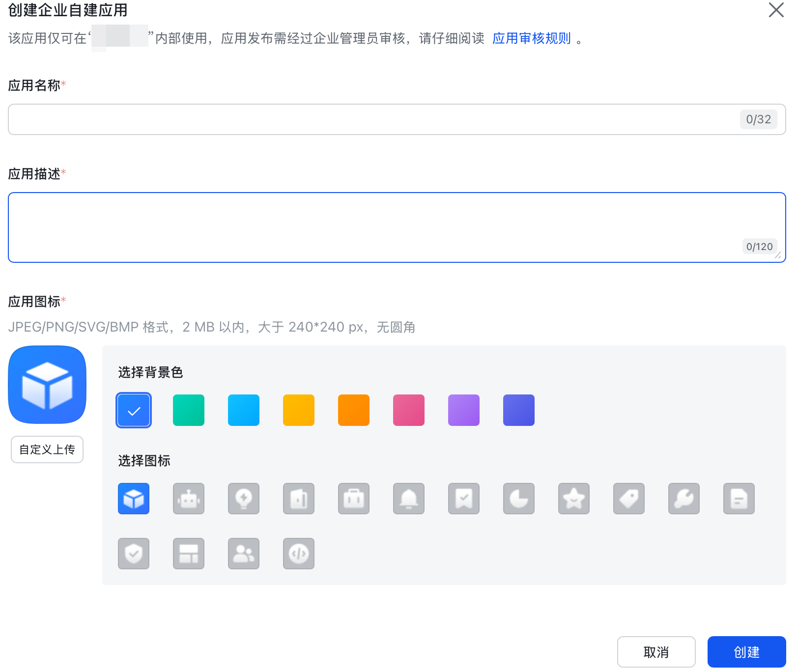This screenshot has height=672, width=797.
Task: Focus the 应用名称 input field
Action: [397, 119]
